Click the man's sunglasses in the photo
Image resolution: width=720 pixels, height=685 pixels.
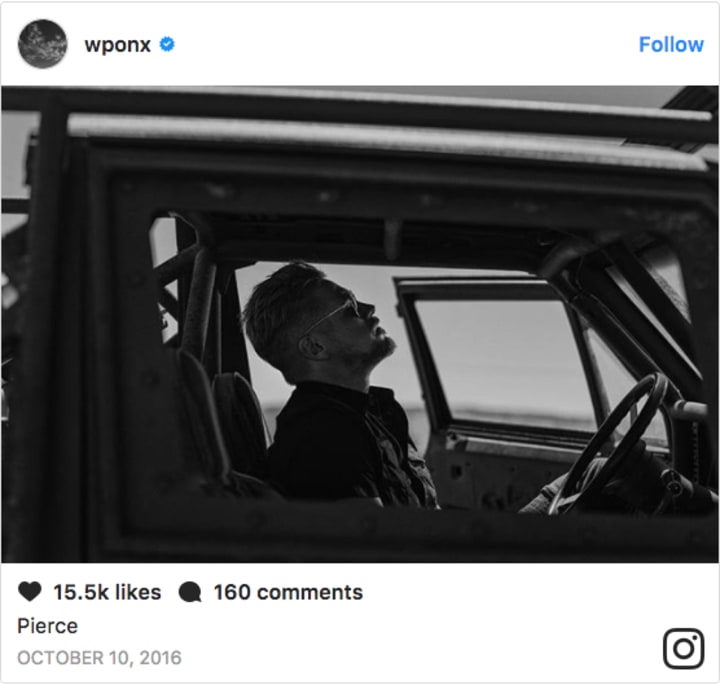[342, 310]
